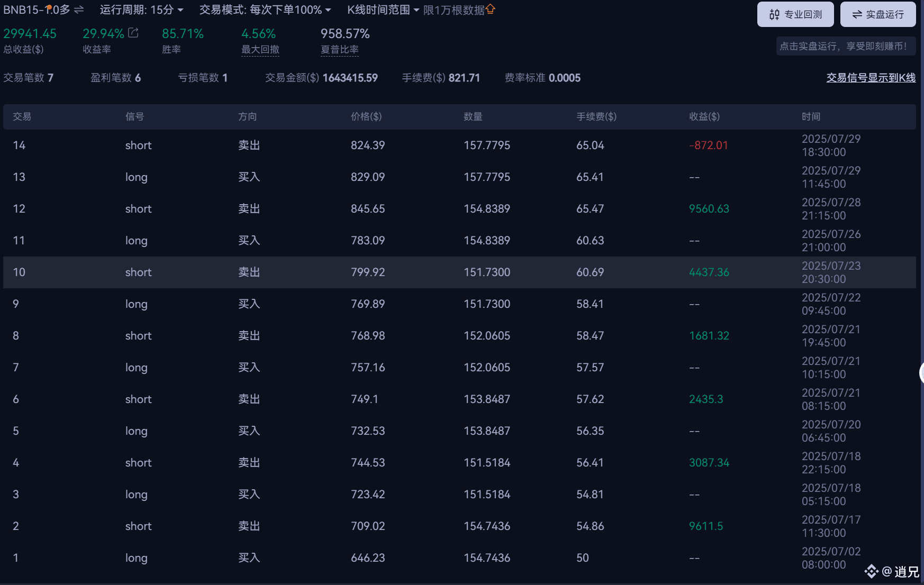This screenshot has height=585, width=924.
Task: Click the return rate value 29.94%
Action: coord(103,33)
